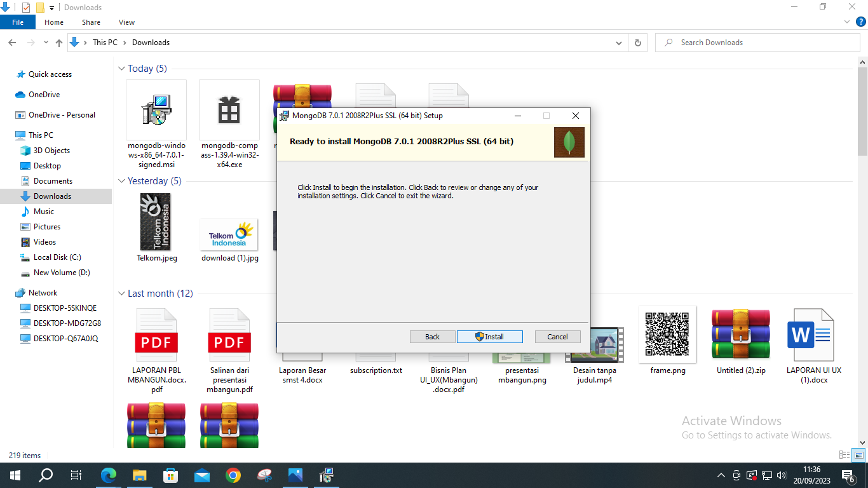
Task: Select Salinan dari presentasi mbangun.pdf icon
Action: [x=229, y=335]
